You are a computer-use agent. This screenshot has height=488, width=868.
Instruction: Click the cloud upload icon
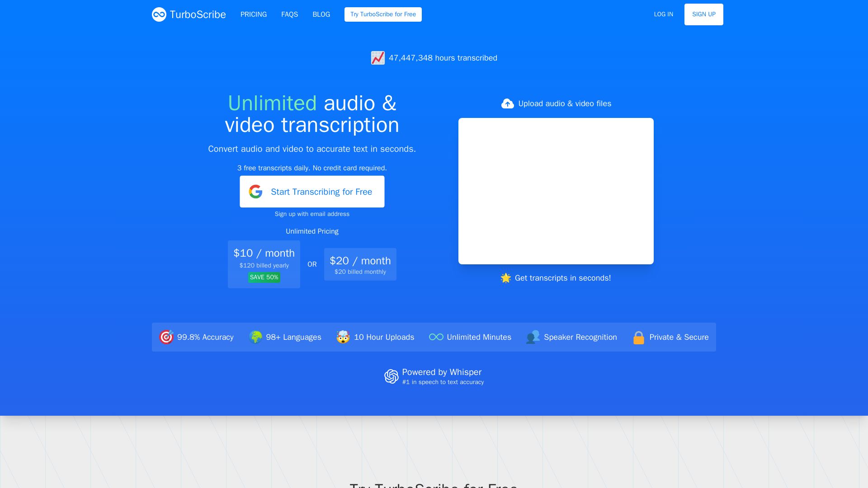[x=508, y=103]
